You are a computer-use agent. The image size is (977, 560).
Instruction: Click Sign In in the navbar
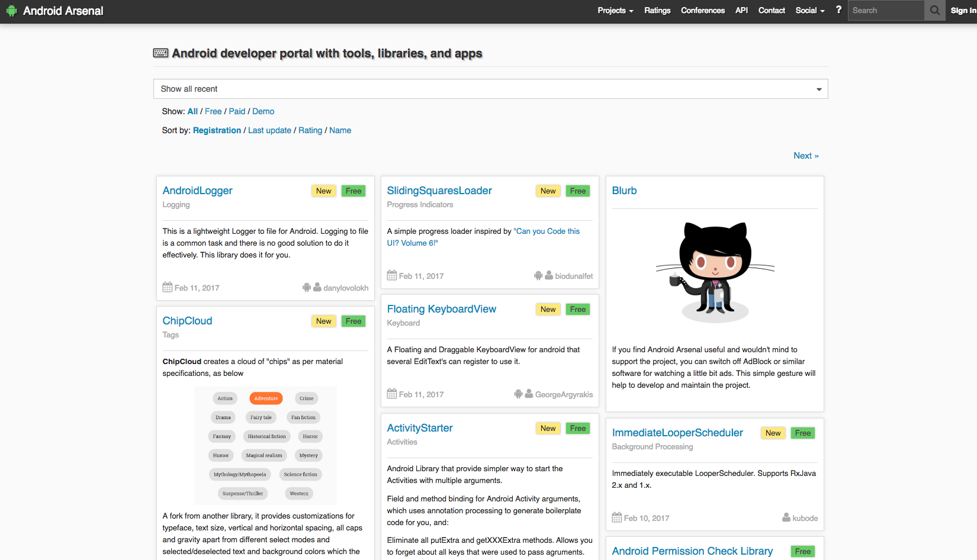[x=963, y=11]
